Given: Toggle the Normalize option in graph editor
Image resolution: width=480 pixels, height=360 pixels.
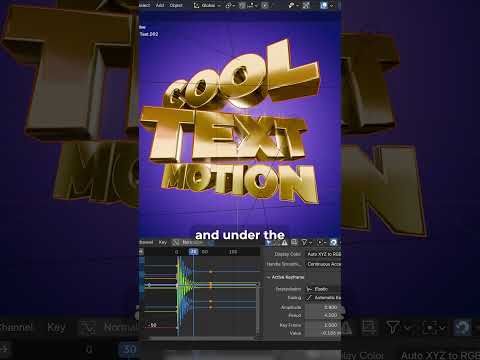Looking at the screenshot, I should (x=189, y=242).
